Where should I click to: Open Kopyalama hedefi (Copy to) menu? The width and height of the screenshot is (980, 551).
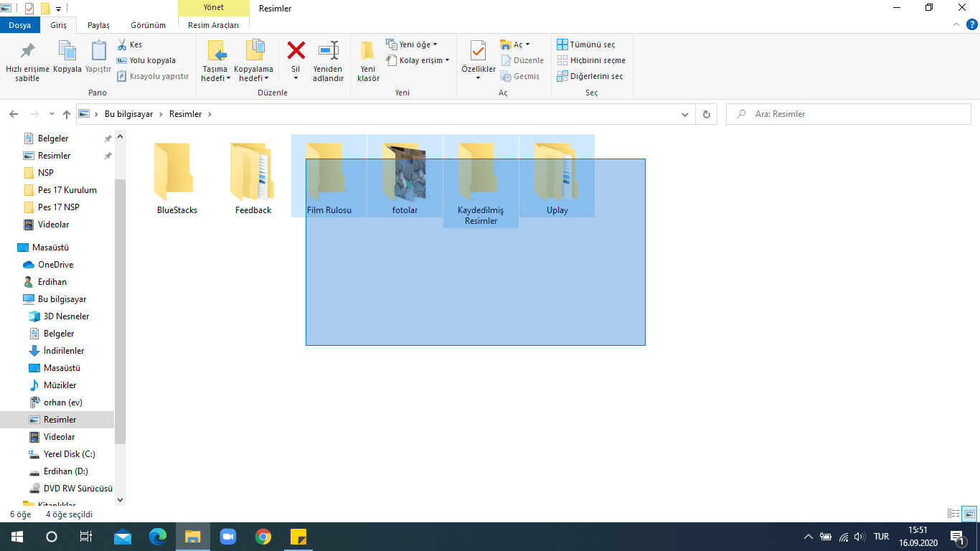(253, 62)
